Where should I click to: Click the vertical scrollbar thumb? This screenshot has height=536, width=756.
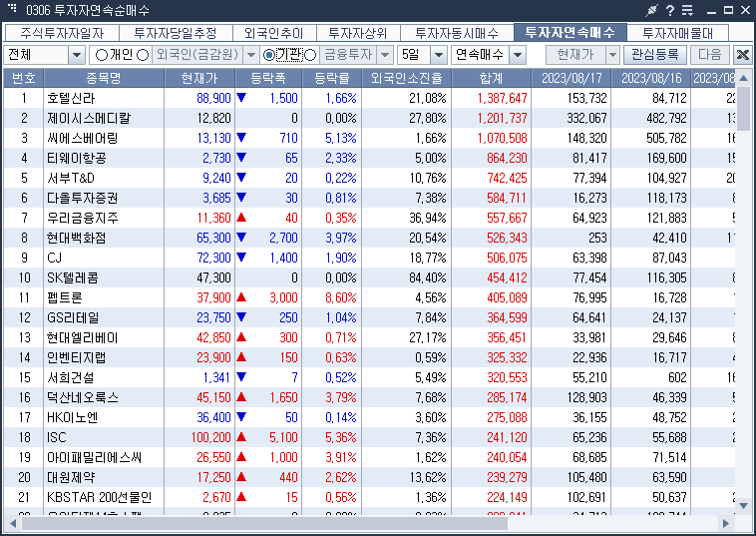click(x=743, y=110)
